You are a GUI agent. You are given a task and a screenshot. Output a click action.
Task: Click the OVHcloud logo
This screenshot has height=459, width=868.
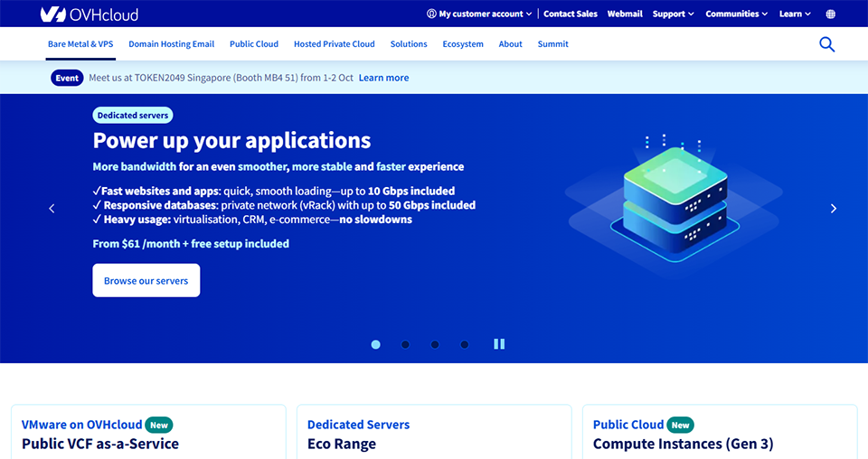click(x=89, y=14)
